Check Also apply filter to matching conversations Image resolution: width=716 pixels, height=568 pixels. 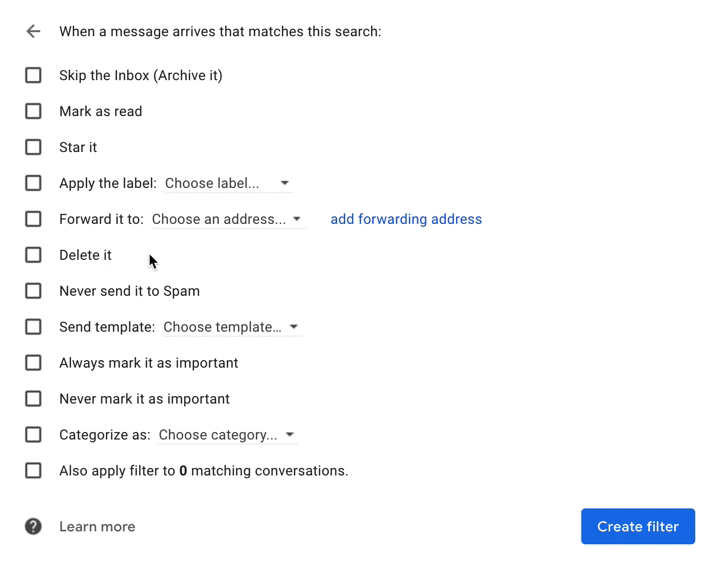point(33,471)
